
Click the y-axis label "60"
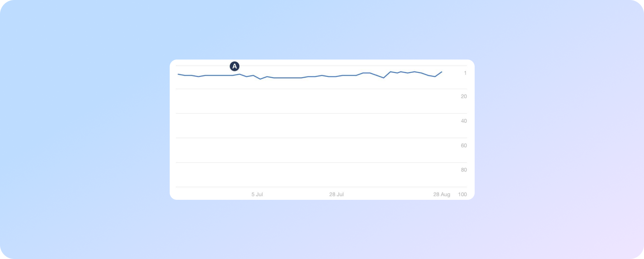(x=464, y=146)
